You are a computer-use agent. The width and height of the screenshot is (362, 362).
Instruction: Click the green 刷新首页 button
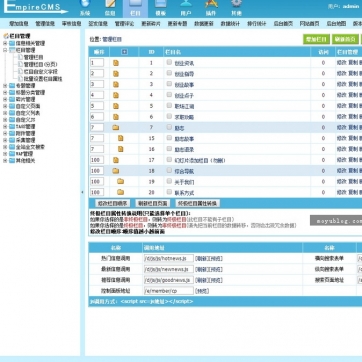[x=345, y=39]
